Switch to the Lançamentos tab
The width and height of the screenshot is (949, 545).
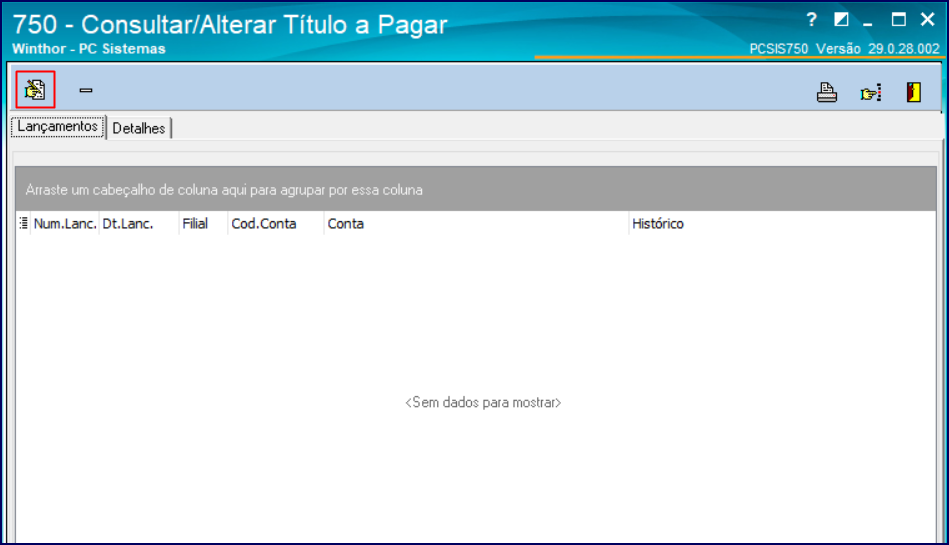(x=57, y=126)
